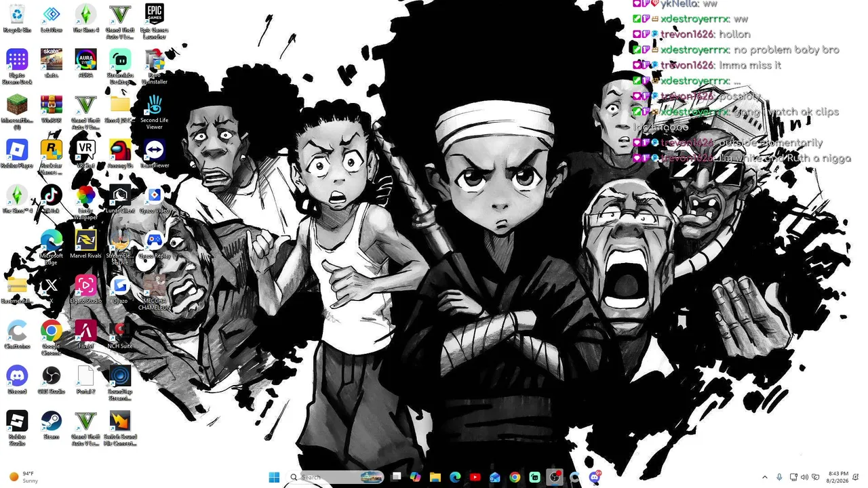This screenshot has width=868, height=488.
Task: Launch LetsView from the desktop
Action: [52, 18]
